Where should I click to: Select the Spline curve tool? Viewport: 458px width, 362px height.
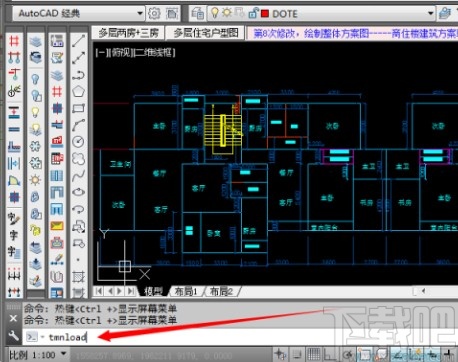coord(79,175)
